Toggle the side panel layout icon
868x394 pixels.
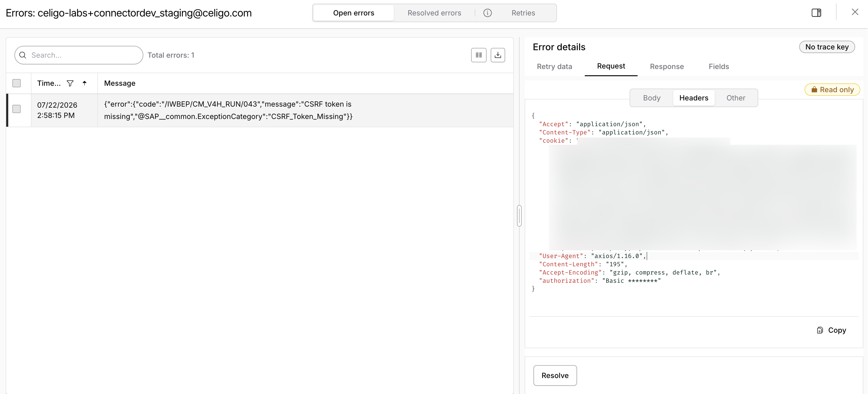[x=816, y=13]
